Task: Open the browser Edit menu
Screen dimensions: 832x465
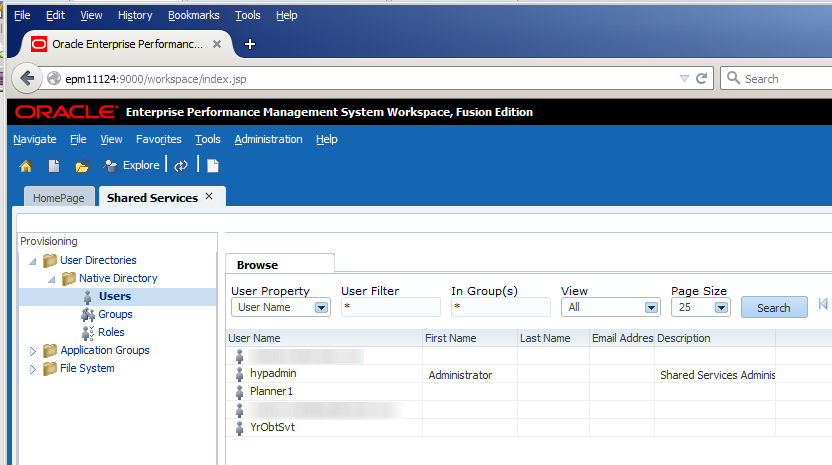Action: click(x=55, y=15)
